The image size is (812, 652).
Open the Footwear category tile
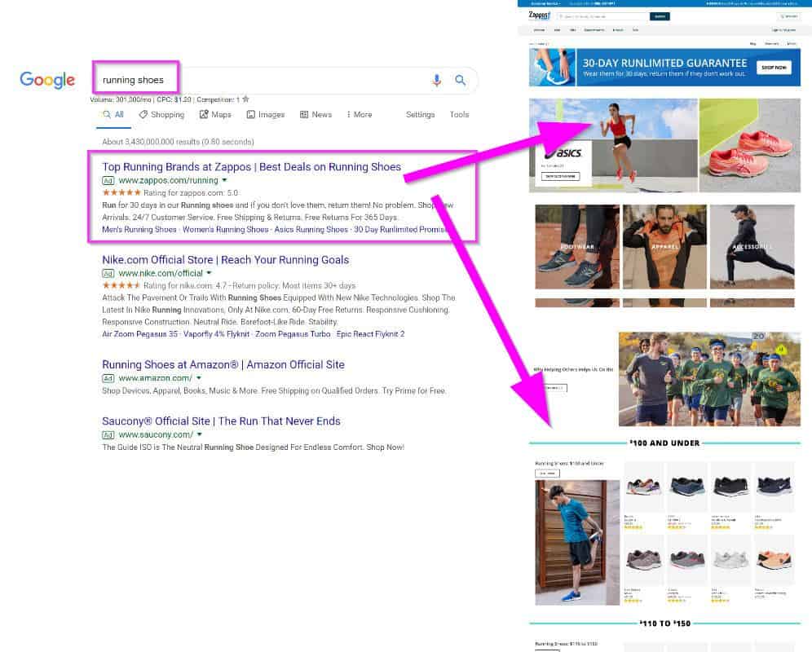click(x=577, y=246)
